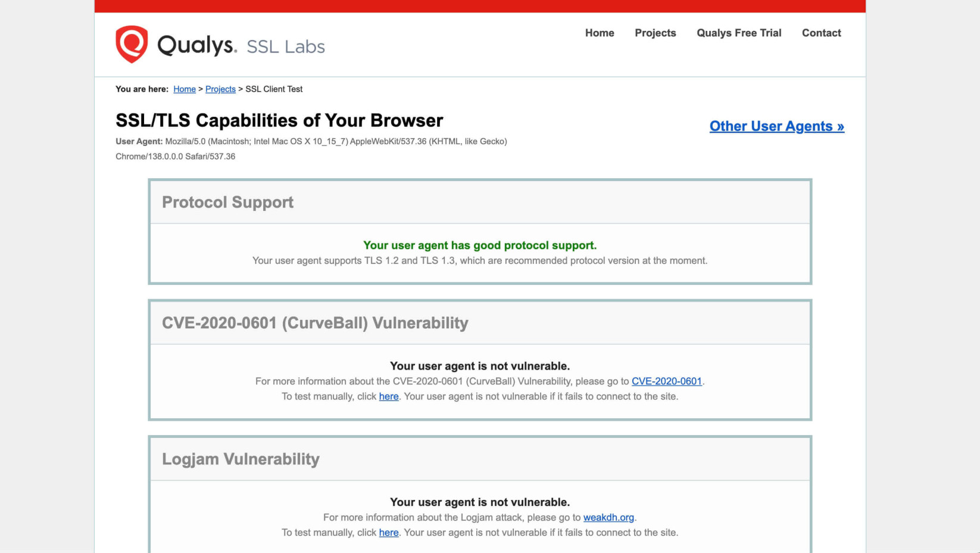The image size is (980, 553).
Task: Open the Home navigation item
Action: coord(600,33)
